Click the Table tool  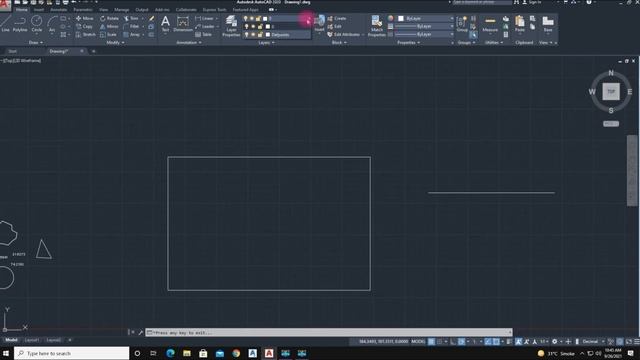click(203, 35)
